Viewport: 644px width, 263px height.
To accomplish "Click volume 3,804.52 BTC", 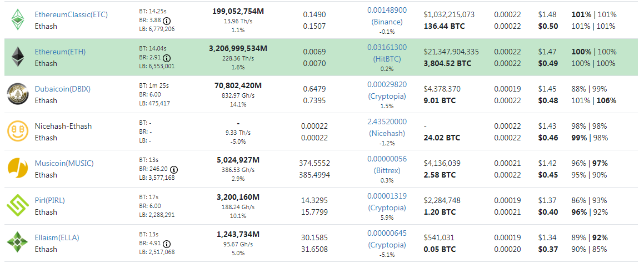I will (x=447, y=64).
